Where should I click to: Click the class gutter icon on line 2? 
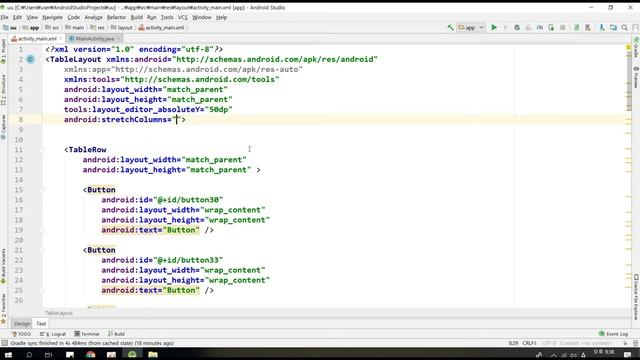click(31, 60)
